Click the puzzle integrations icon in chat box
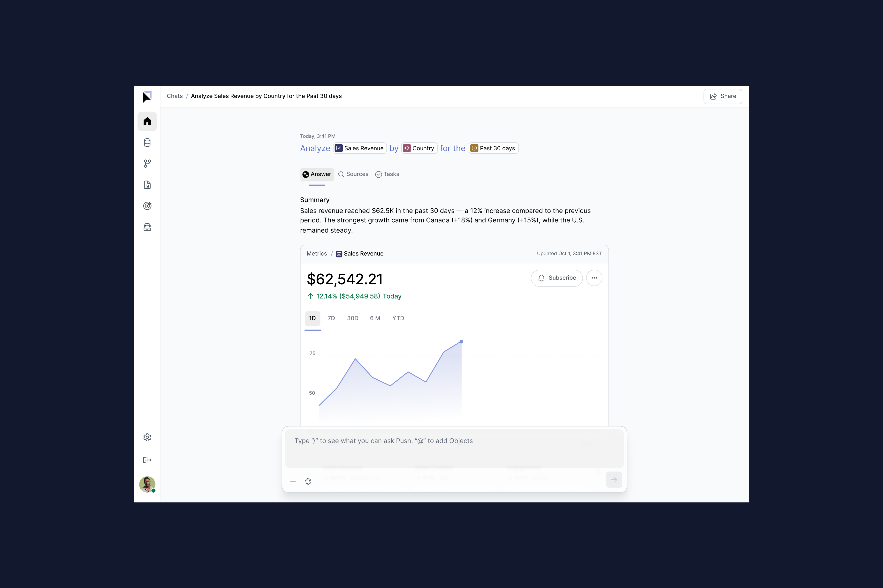This screenshot has height=588, width=883. 308,481
